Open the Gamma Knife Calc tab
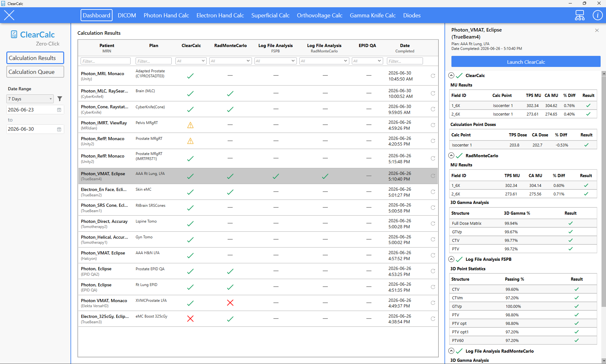Viewport: 606px width, 364px height. click(373, 15)
